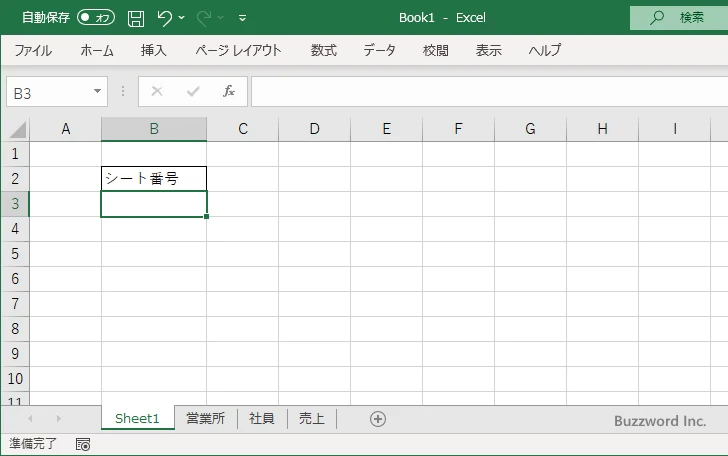
Task: Select row 8 header
Action: (x=15, y=329)
